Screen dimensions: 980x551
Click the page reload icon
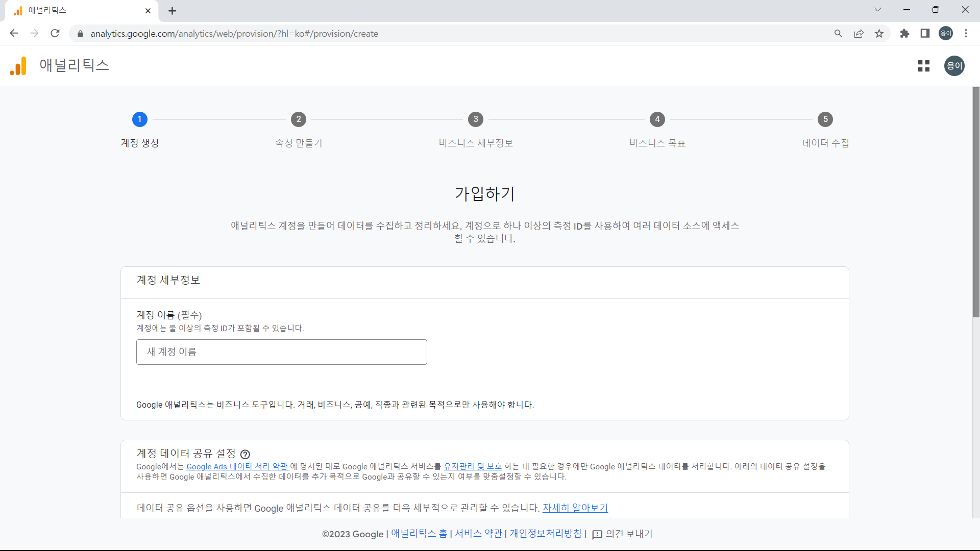point(55,33)
